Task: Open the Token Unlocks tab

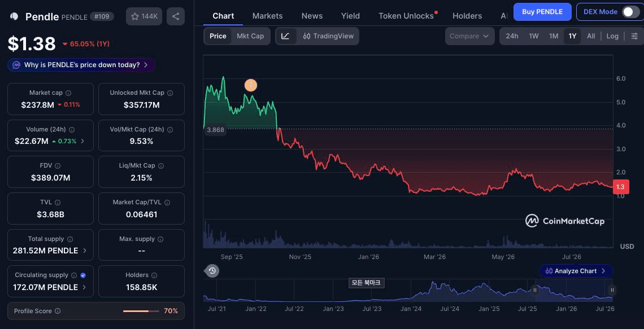Action: 406,16
